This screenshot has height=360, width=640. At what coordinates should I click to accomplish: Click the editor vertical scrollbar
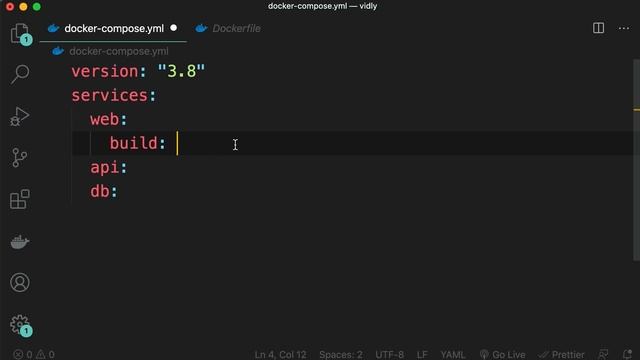pos(636,160)
